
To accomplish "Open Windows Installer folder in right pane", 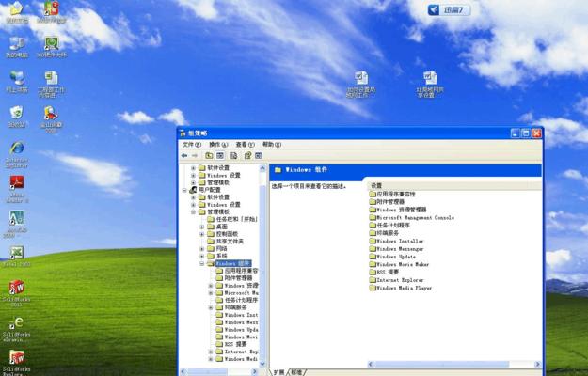I will [397, 241].
